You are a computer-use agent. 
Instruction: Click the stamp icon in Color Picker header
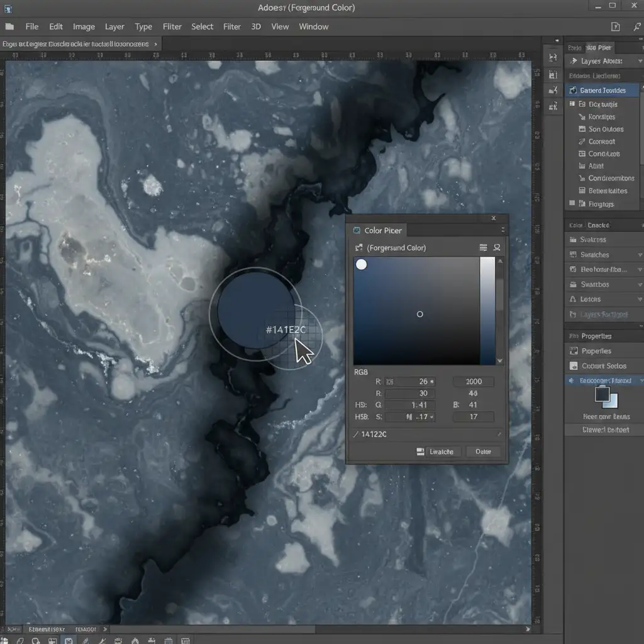pos(497,248)
